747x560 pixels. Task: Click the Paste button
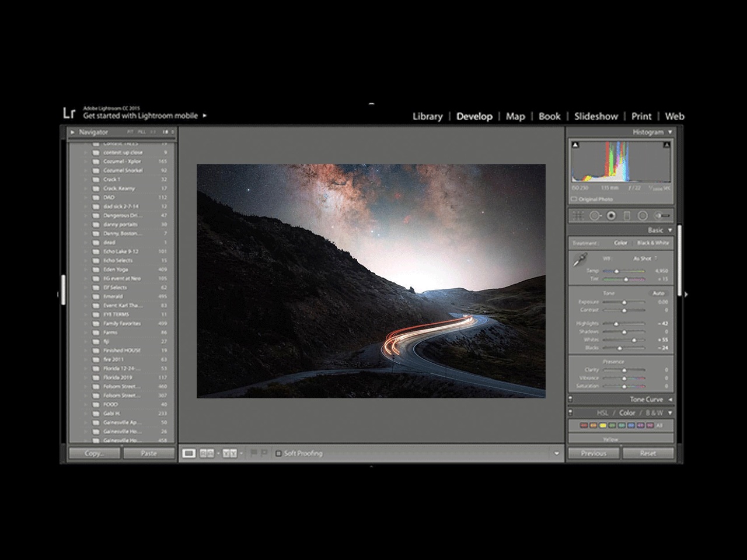[x=149, y=453]
